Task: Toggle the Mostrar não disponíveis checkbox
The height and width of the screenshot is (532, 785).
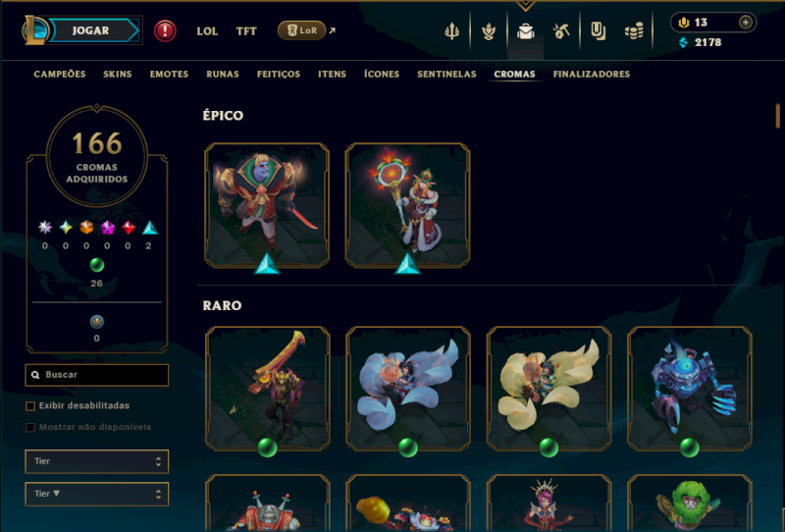Action: pos(30,427)
